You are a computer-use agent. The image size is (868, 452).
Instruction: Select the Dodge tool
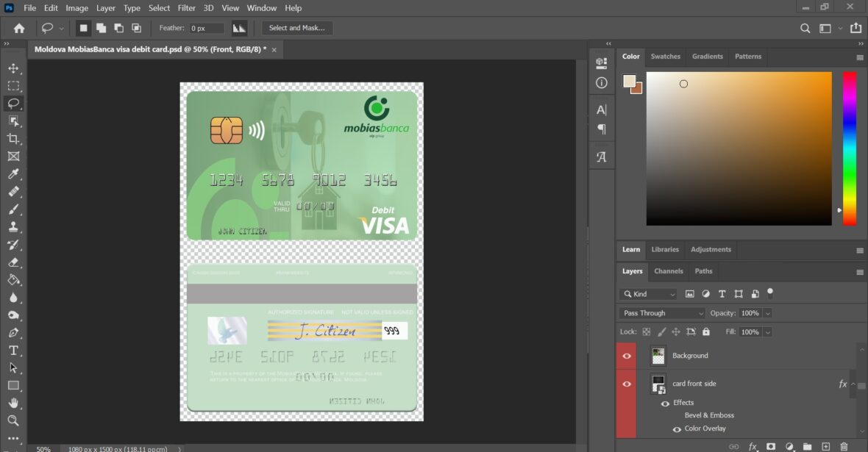(13, 315)
